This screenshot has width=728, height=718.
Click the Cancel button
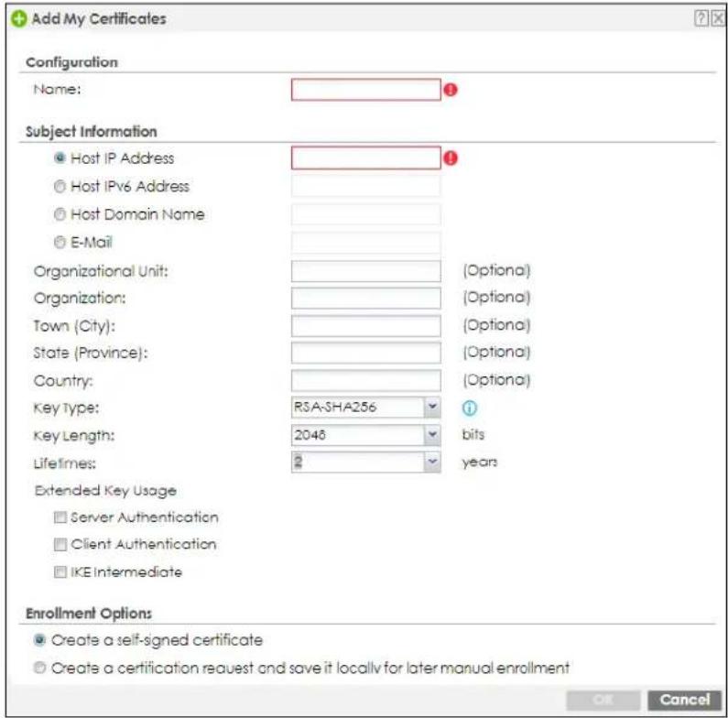(685, 700)
